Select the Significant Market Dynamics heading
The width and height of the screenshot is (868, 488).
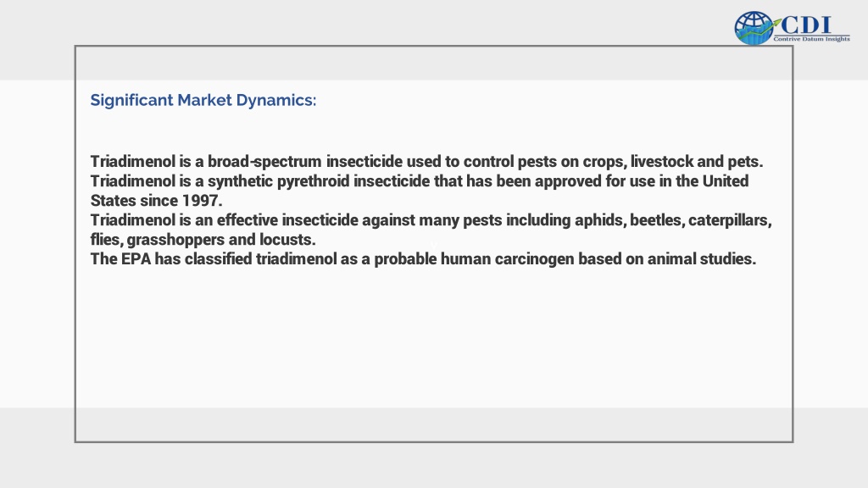pos(203,100)
